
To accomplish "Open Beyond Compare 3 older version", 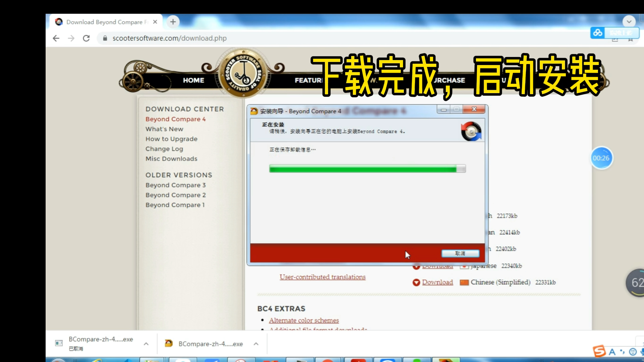I will click(x=175, y=185).
